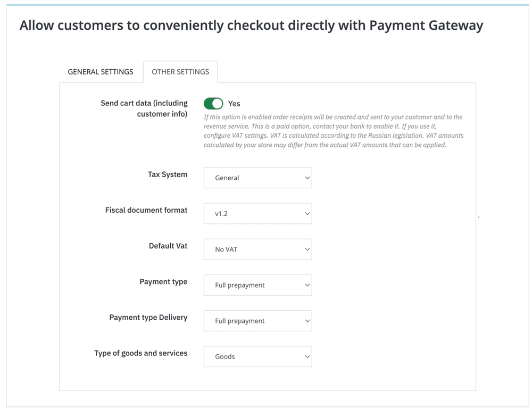532x408 pixels.
Task: Click the chevron arrow in Payment type field
Action: coord(307,285)
